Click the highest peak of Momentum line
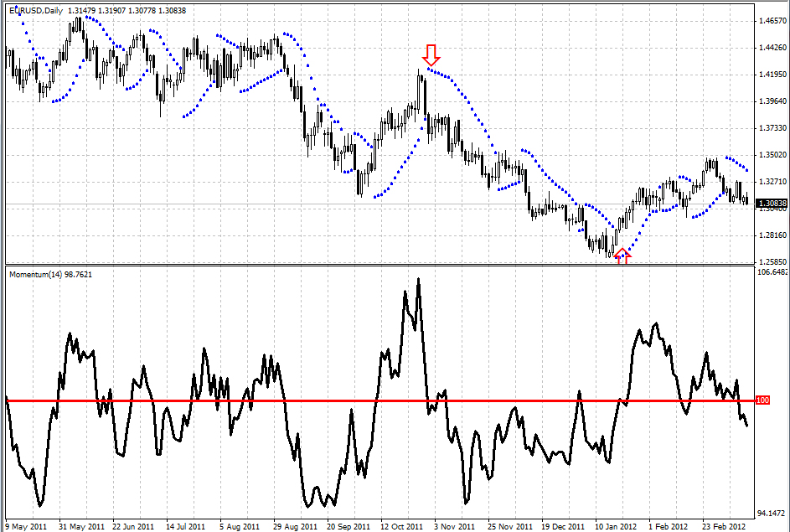The height and width of the screenshot is (532, 790). coord(418,280)
